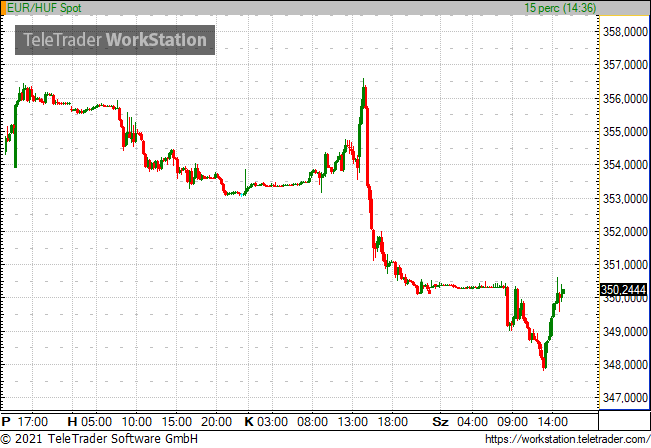Click the current price tag 350,2444

624,289
